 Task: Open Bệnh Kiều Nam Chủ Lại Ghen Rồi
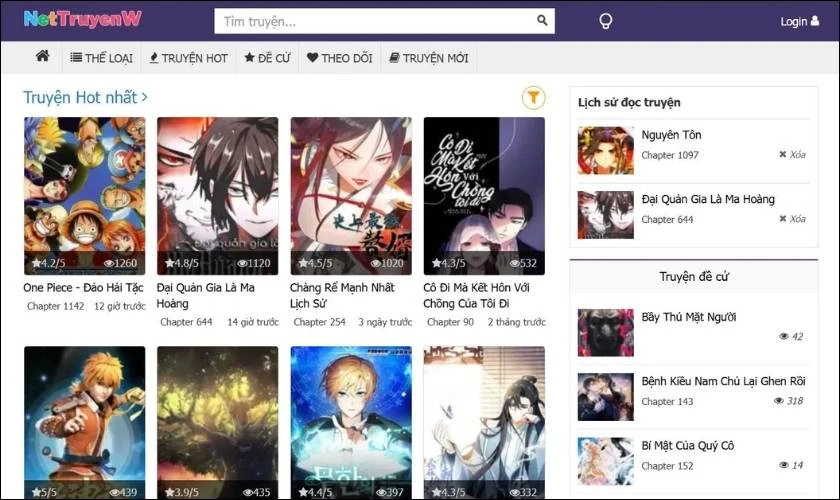723,381
